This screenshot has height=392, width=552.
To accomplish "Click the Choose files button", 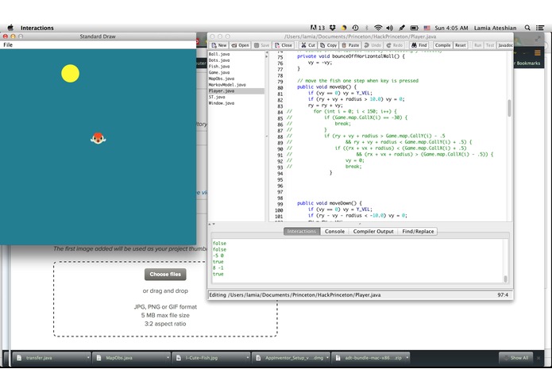I will pyautogui.click(x=165, y=275).
